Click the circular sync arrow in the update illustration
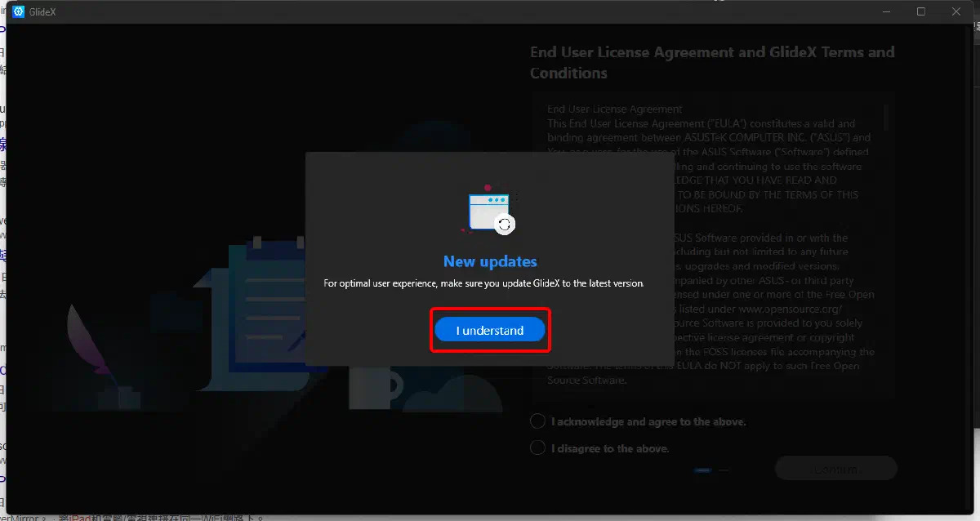 505,224
